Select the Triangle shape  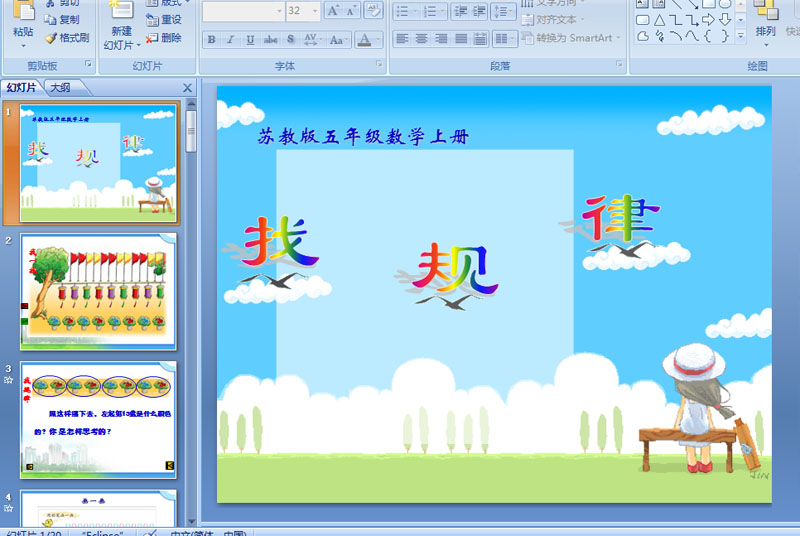tap(659, 20)
